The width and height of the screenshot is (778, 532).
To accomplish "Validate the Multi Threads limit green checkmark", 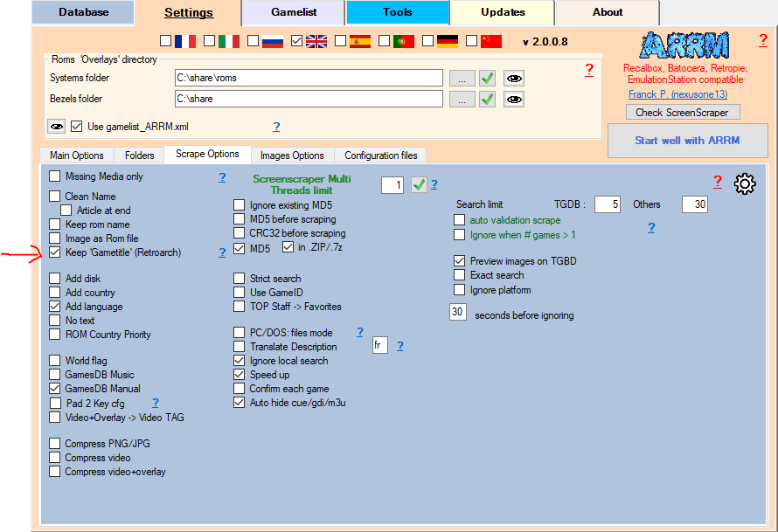I will point(420,184).
